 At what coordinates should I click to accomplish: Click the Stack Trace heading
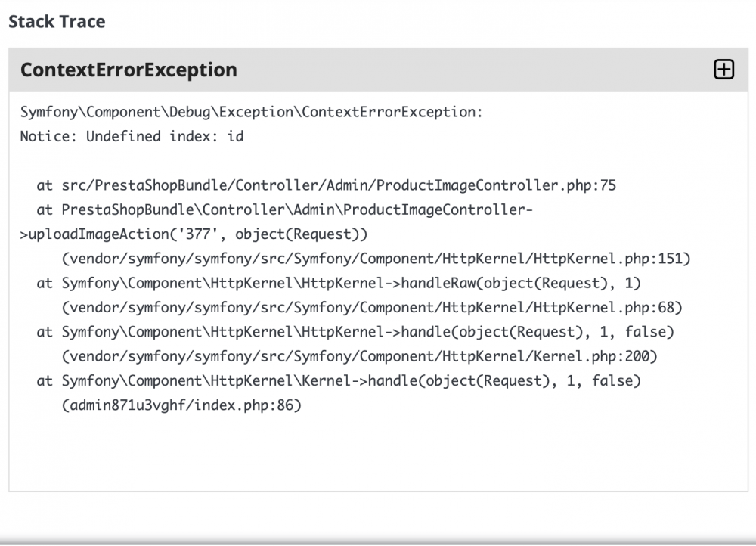pyautogui.click(x=57, y=21)
